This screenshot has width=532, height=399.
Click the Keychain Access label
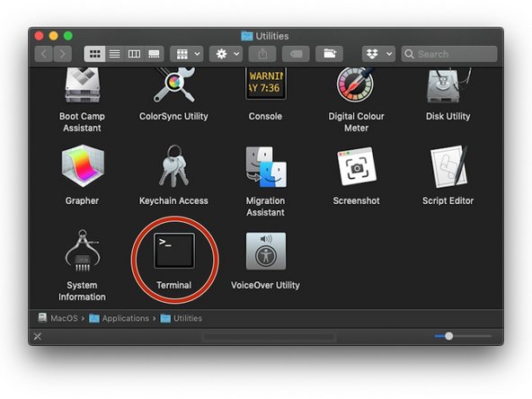pyautogui.click(x=173, y=200)
